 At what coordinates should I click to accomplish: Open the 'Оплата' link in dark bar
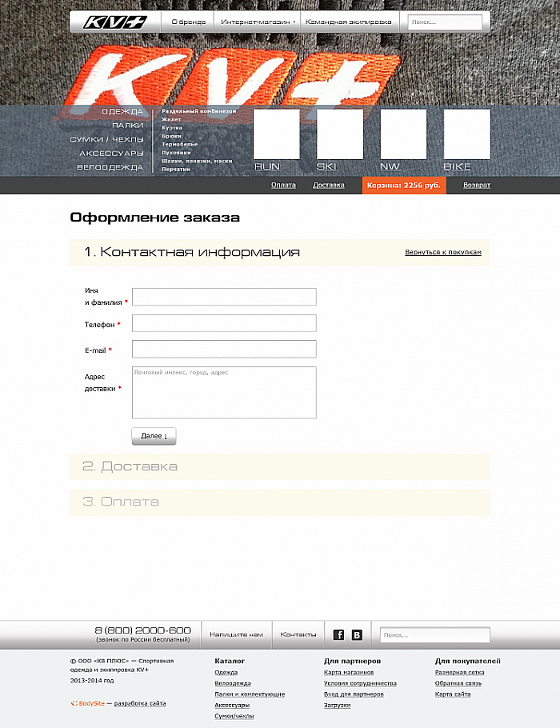pyautogui.click(x=283, y=185)
